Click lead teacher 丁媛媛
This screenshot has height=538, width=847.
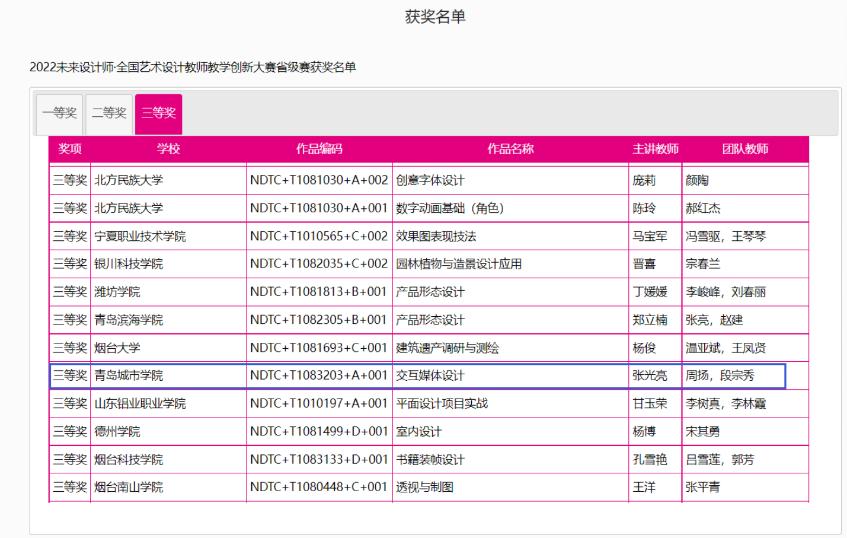click(x=650, y=292)
